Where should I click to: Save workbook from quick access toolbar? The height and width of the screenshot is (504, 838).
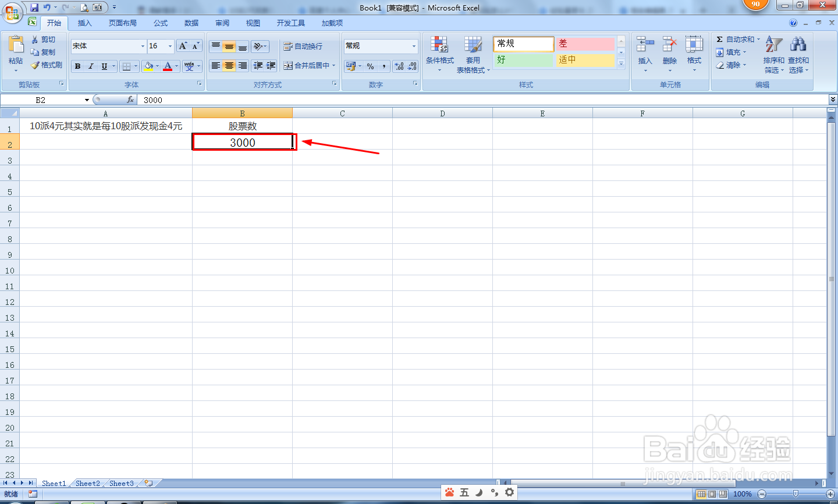click(x=34, y=8)
